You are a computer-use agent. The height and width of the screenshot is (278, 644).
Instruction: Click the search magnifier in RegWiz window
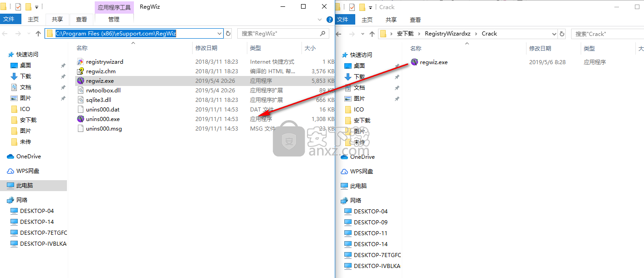[x=322, y=33]
